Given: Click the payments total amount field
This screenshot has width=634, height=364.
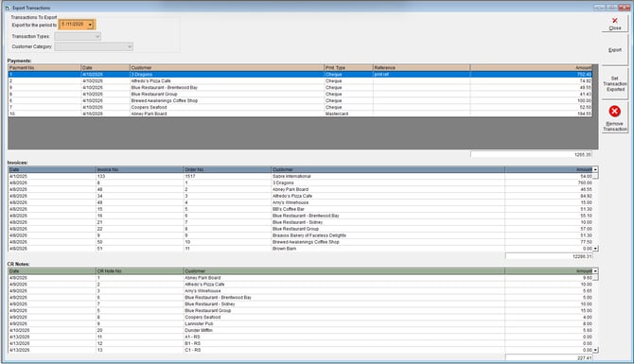Looking at the screenshot, I should coord(531,154).
